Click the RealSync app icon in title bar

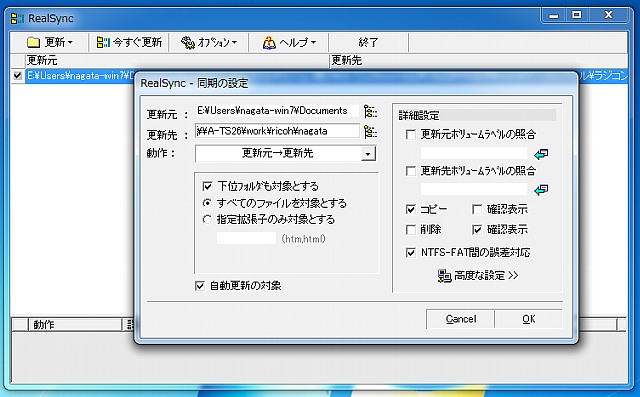point(18,18)
